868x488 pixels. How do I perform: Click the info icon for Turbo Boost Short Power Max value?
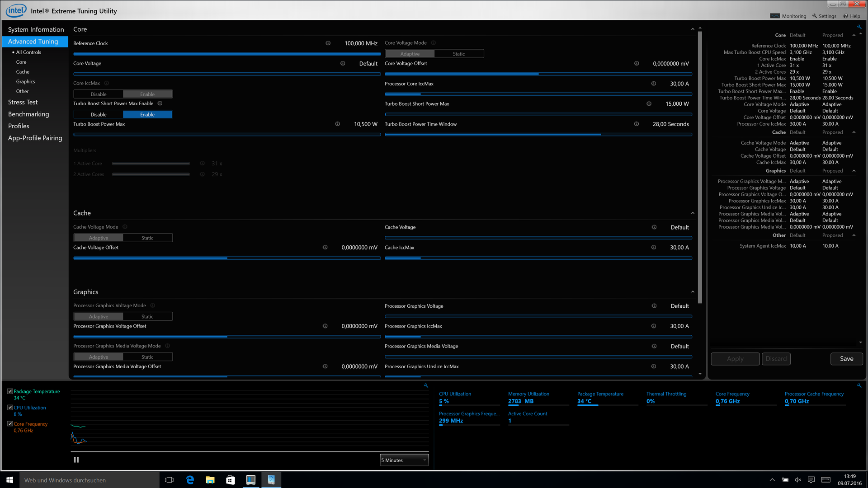[x=649, y=104]
